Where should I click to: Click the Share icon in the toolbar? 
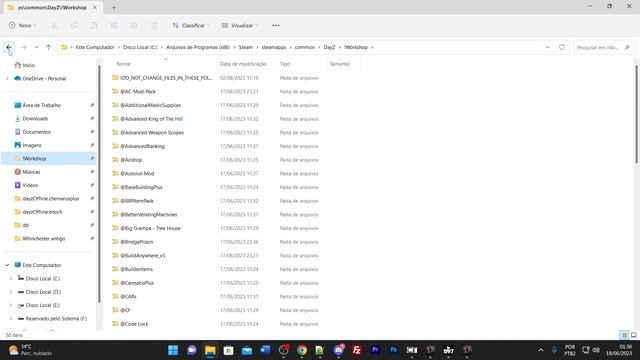point(134,25)
